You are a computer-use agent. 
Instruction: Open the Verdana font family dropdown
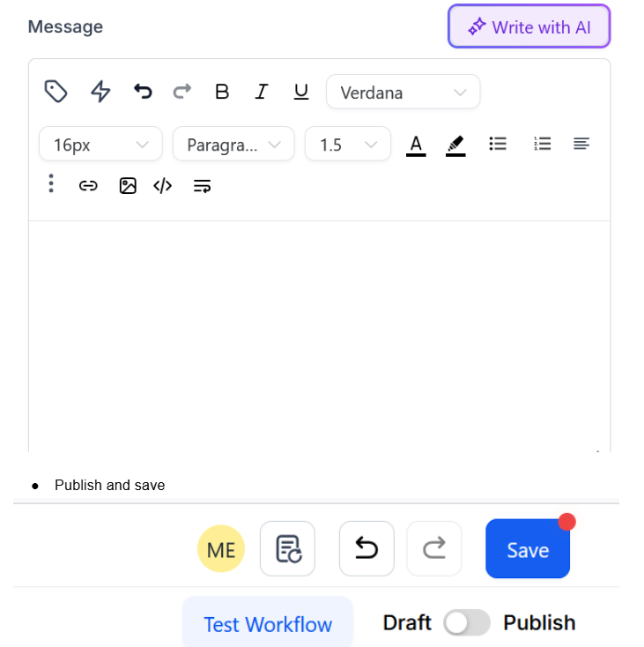click(403, 93)
